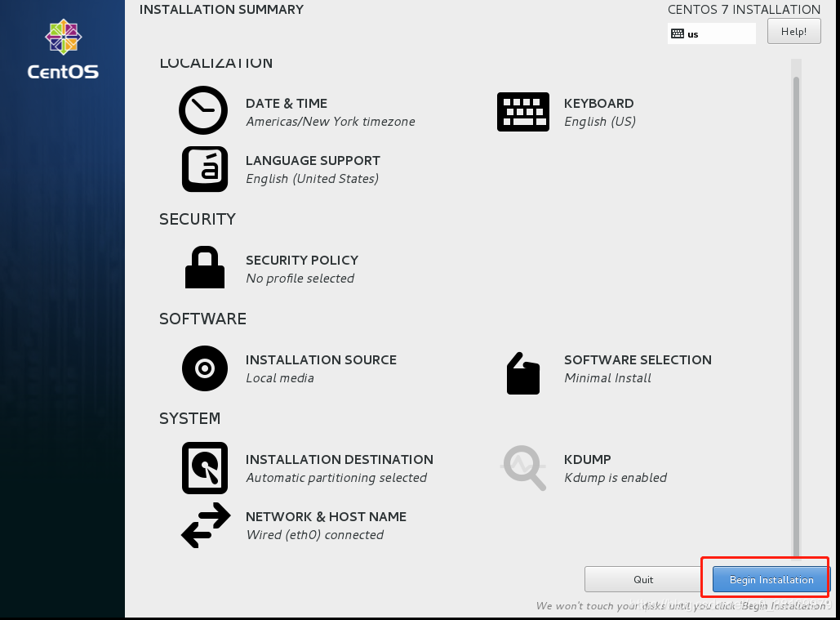This screenshot has height=620, width=840.
Task: Click 'Minimal Install' status text
Action: click(x=607, y=378)
